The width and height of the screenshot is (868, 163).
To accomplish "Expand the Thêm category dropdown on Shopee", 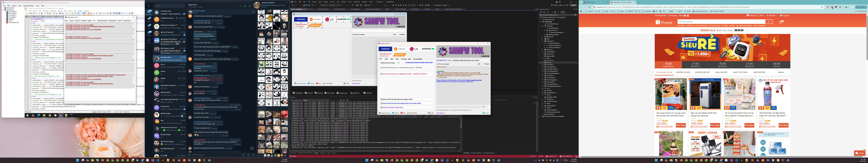I will point(780,72).
